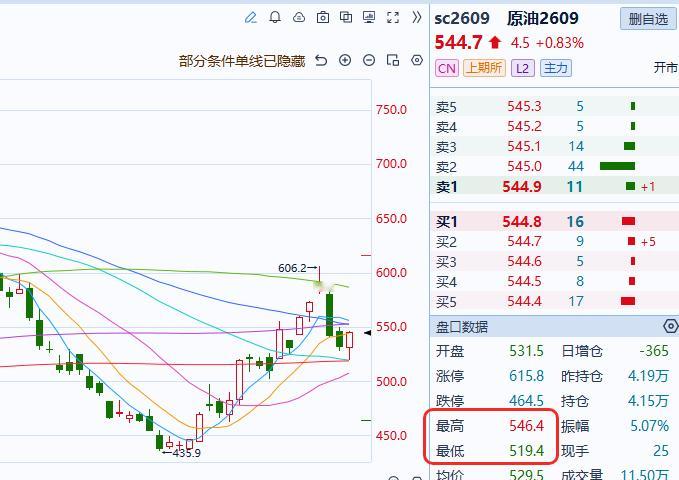Click the sc2609 contract code
679x480 pixels.
click(x=462, y=19)
